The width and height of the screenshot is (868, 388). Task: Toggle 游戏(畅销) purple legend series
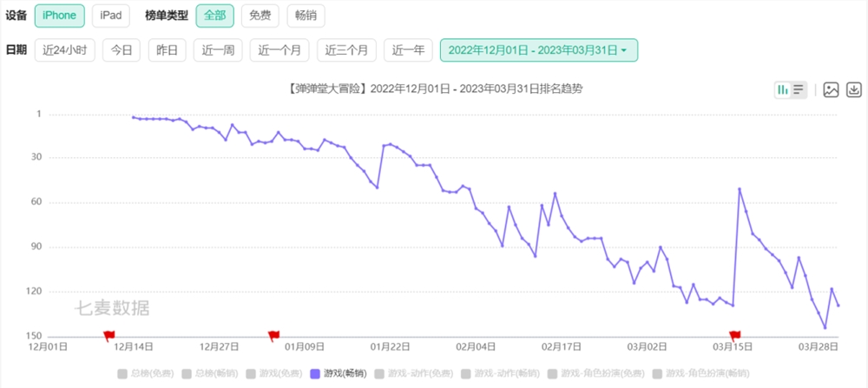(x=339, y=373)
